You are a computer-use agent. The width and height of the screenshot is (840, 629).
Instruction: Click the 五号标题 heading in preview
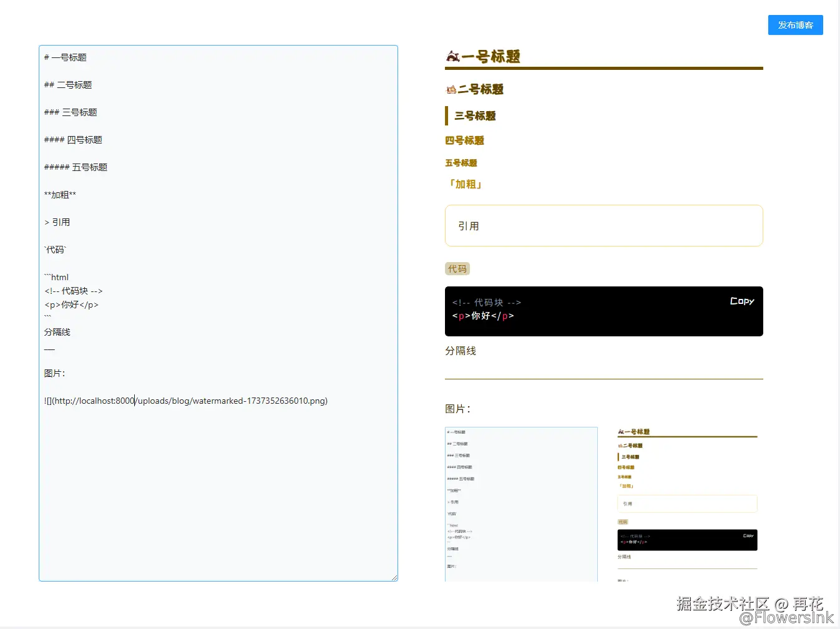pos(461,163)
